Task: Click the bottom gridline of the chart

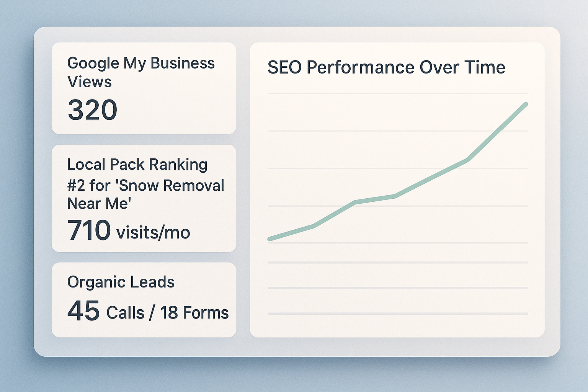Action: click(x=398, y=314)
